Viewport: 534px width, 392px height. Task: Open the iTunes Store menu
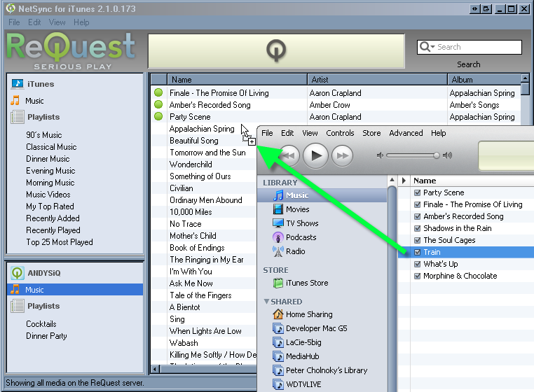click(x=371, y=133)
